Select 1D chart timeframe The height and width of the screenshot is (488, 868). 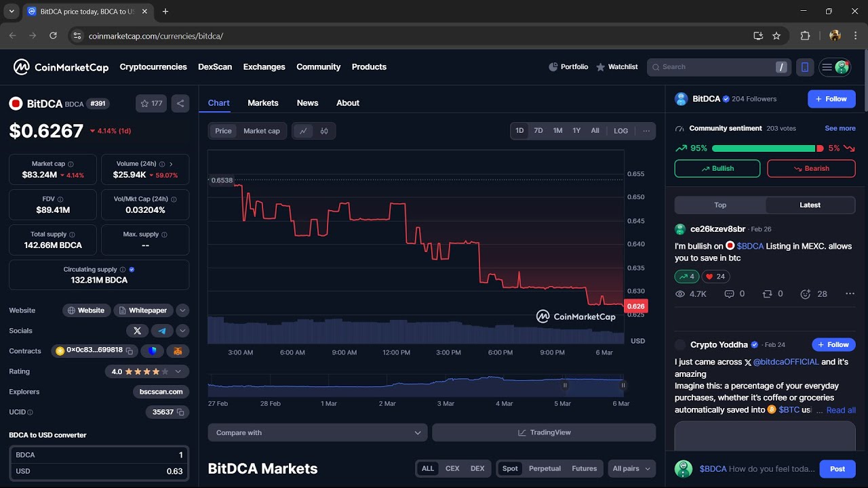(519, 131)
